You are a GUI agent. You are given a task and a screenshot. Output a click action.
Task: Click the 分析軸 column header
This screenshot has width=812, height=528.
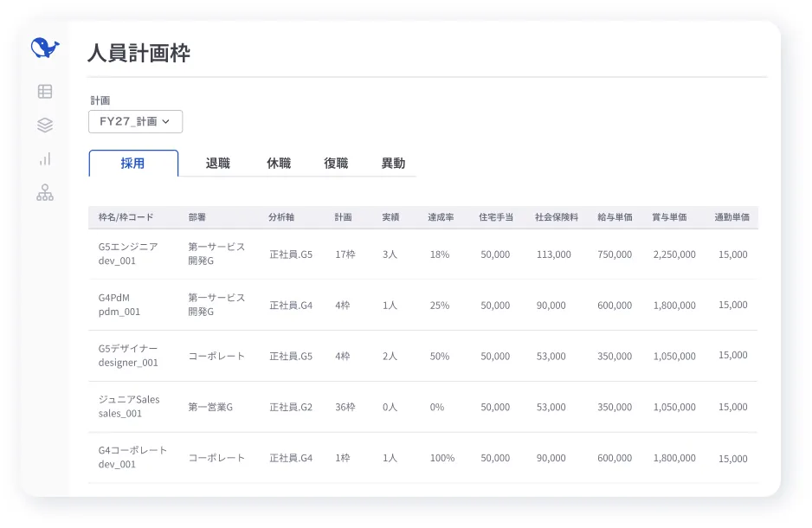pyautogui.click(x=281, y=217)
